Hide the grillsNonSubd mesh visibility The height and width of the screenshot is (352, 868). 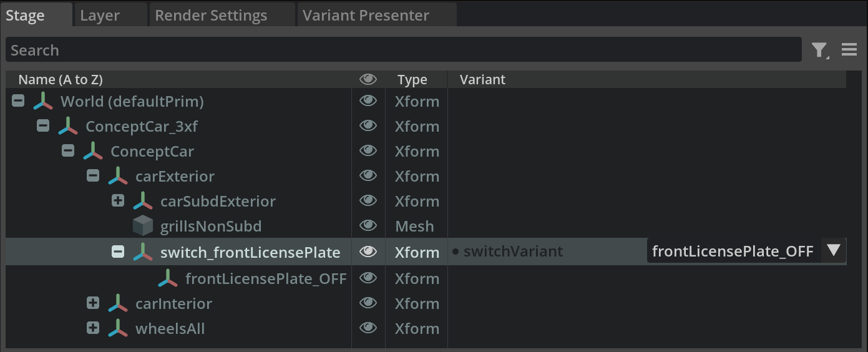pos(368,225)
